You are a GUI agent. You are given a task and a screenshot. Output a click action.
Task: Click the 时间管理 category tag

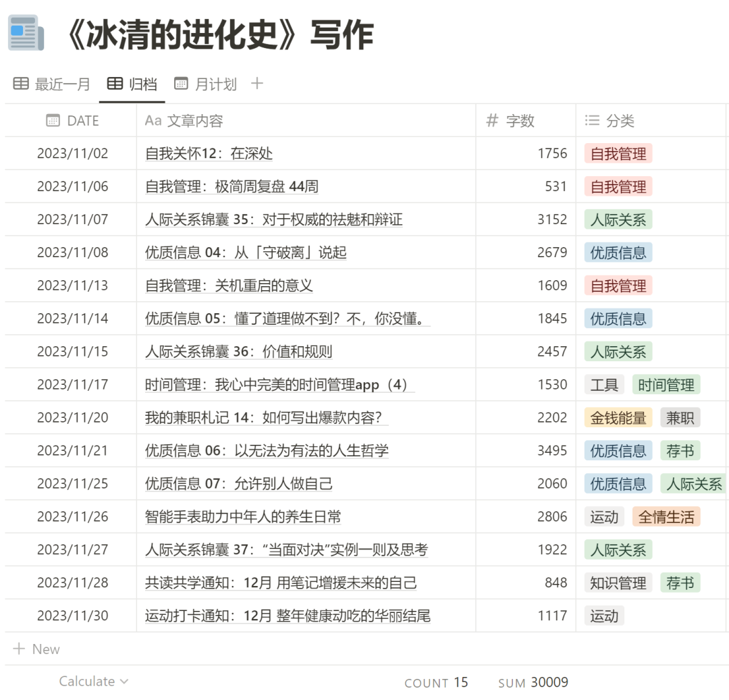point(666,385)
